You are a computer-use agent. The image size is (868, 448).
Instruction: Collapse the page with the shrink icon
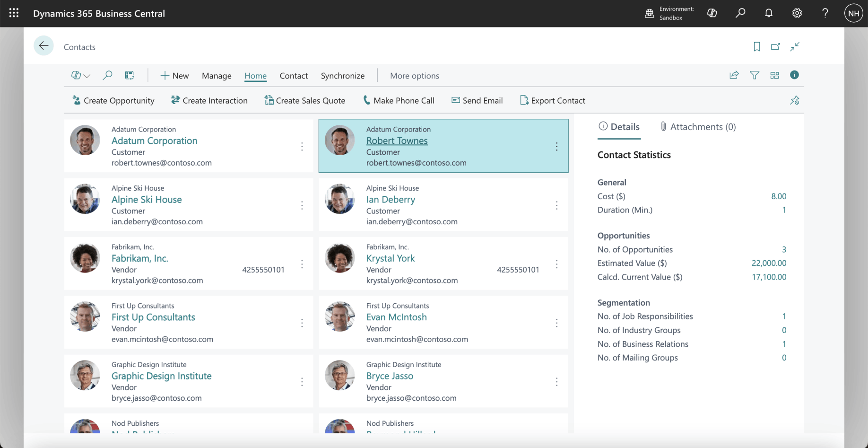coord(795,46)
